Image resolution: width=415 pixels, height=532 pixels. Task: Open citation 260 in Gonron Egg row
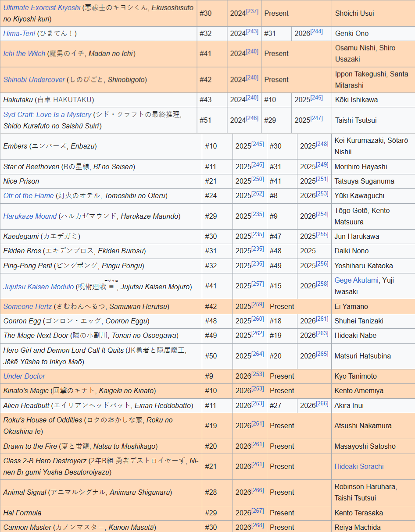click(258, 319)
